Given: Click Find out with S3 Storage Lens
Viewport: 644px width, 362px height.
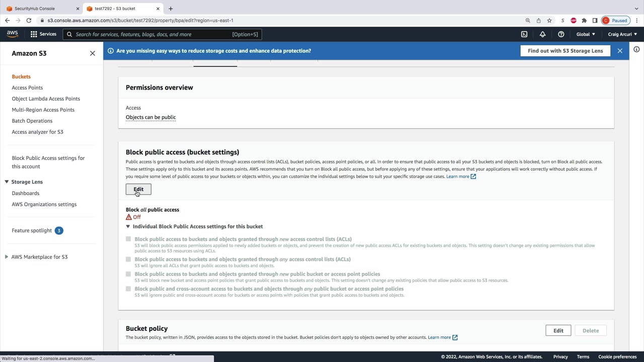Looking at the screenshot, I should [566, 51].
